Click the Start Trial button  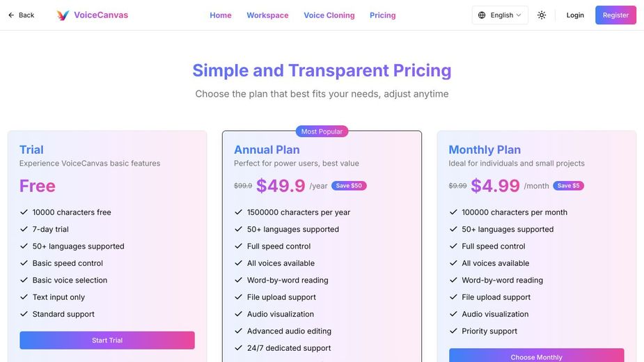[x=107, y=340]
